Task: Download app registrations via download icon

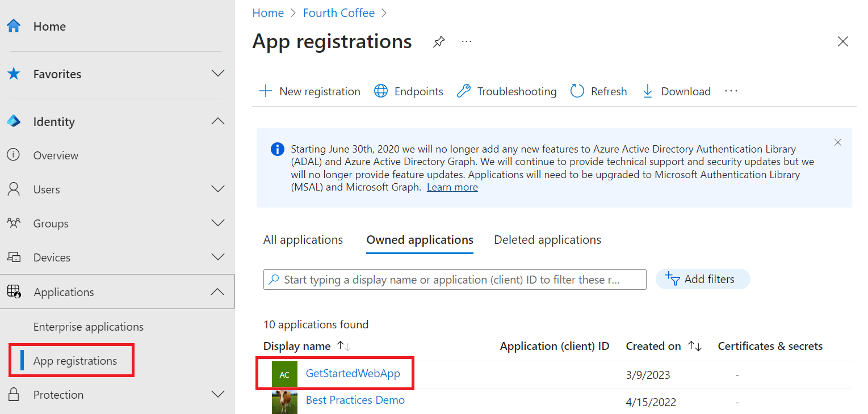Action: coord(647,91)
